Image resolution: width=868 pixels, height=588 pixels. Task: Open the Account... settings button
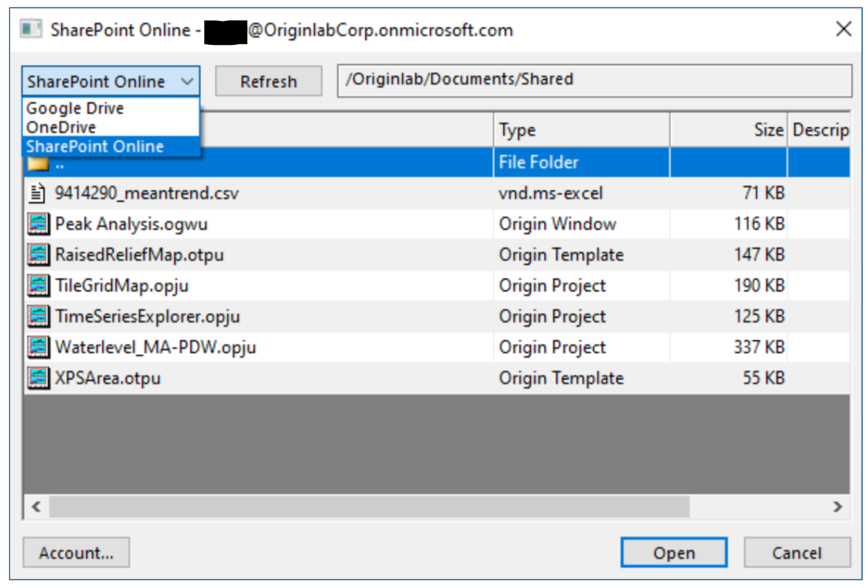coord(77,553)
